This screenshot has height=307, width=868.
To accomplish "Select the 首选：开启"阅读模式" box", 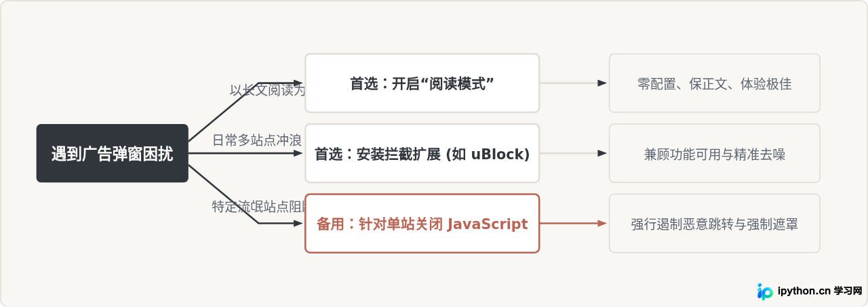I will coord(422,83).
